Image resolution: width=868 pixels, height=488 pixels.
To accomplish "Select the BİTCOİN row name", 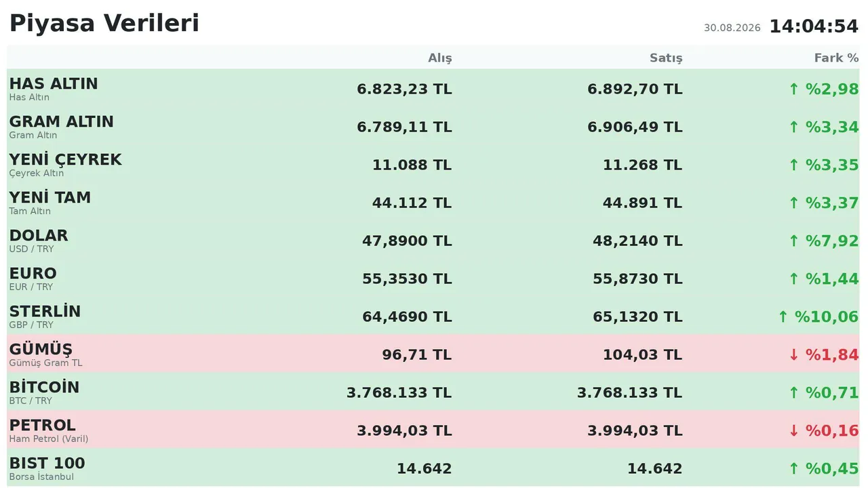I will (x=44, y=387).
